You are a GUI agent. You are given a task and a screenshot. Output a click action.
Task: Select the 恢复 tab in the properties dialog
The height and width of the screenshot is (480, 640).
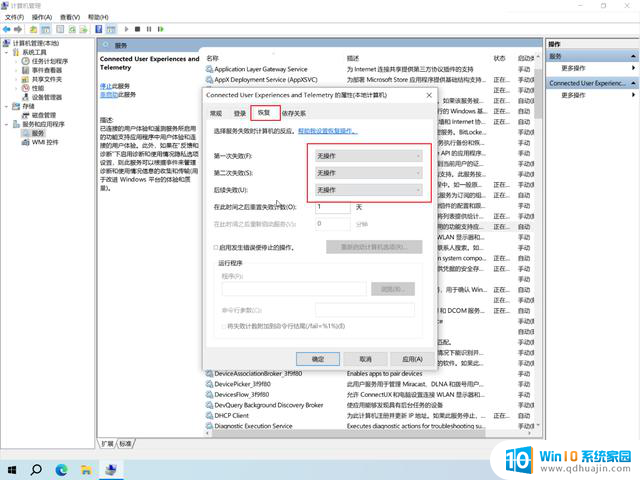pos(264,113)
